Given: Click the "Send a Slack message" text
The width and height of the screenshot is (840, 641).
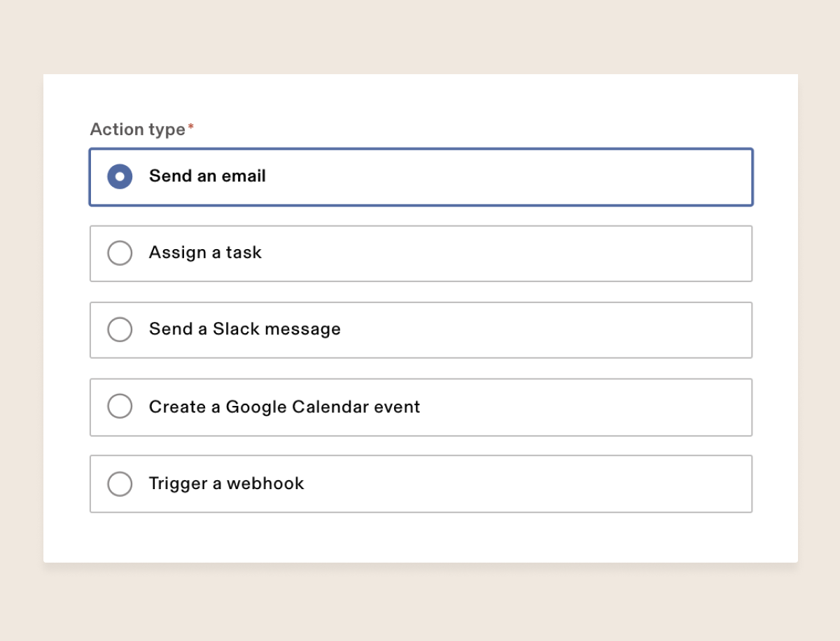Looking at the screenshot, I should tap(244, 329).
